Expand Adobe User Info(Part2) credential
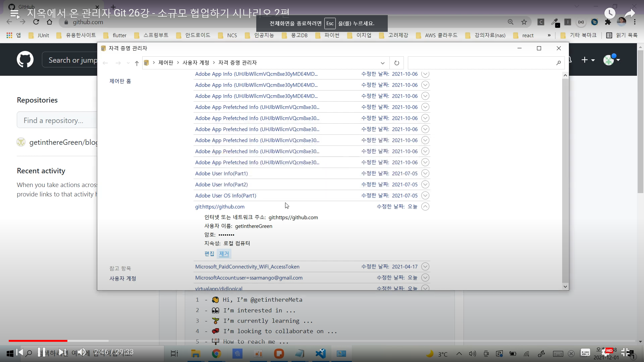Viewport: 644px width, 362px height. pos(425,184)
